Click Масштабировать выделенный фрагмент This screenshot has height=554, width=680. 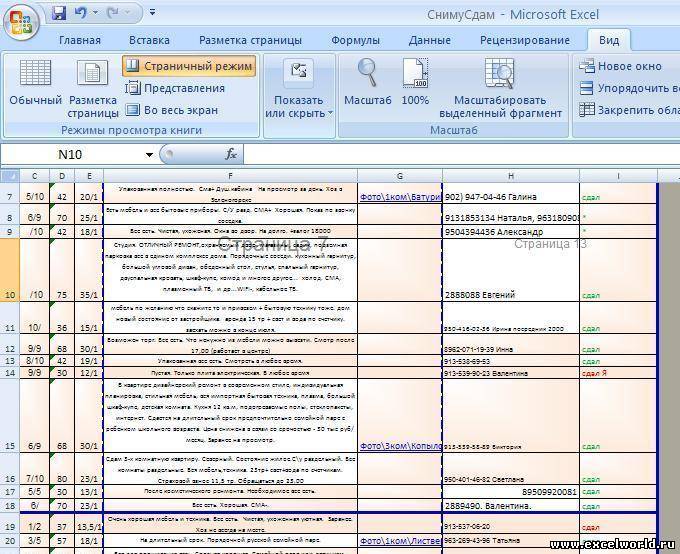point(500,89)
